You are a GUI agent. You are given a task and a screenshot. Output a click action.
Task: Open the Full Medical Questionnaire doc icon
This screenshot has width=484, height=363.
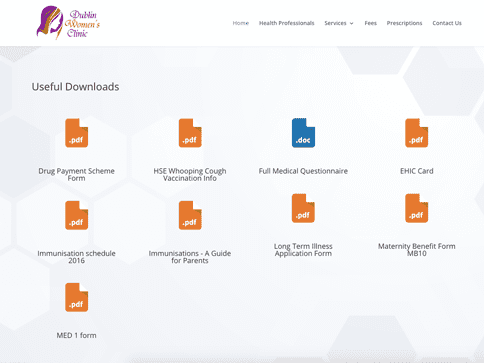[x=303, y=133]
